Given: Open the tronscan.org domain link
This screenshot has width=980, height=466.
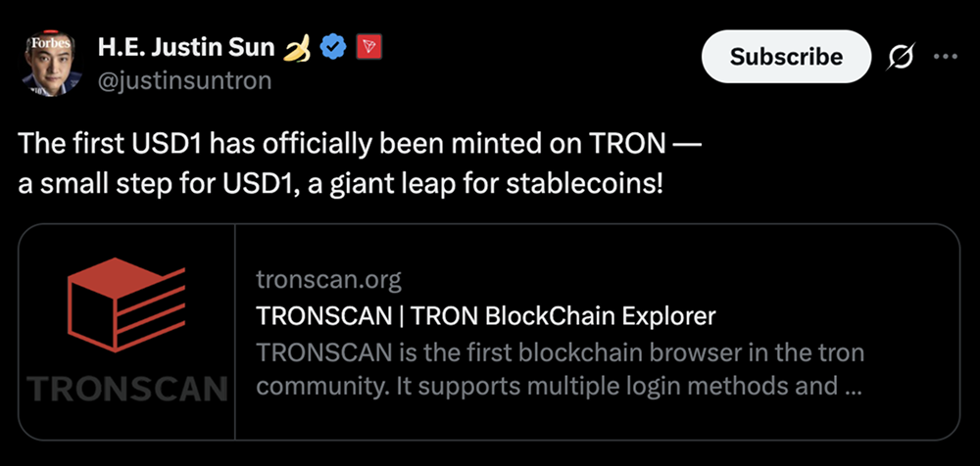Looking at the screenshot, I should pos(328,281).
